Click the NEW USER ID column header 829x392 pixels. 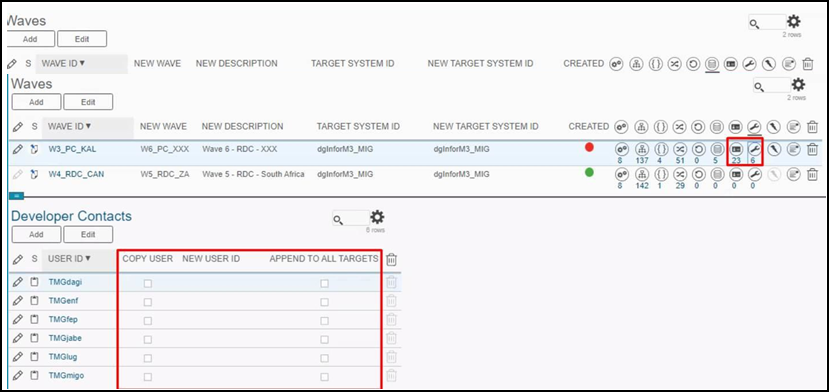tap(211, 259)
